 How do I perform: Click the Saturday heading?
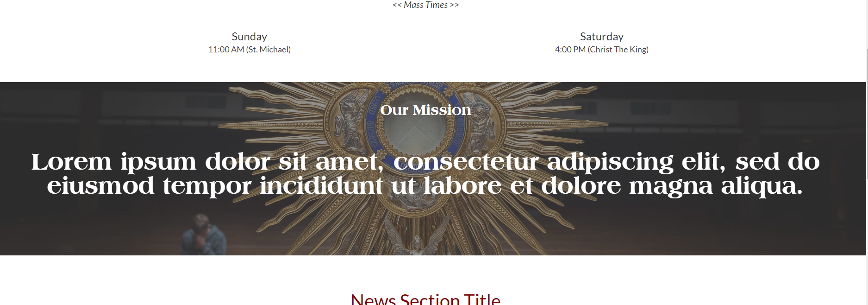click(x=601, y=37)
